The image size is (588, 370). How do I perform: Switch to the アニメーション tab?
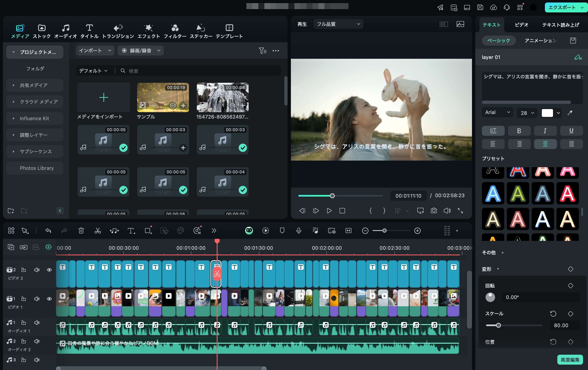click(540, 41)
